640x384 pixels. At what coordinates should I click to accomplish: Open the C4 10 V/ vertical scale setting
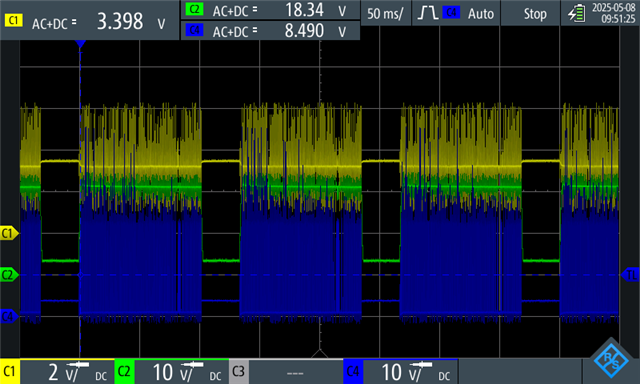(x=411, y=371)
